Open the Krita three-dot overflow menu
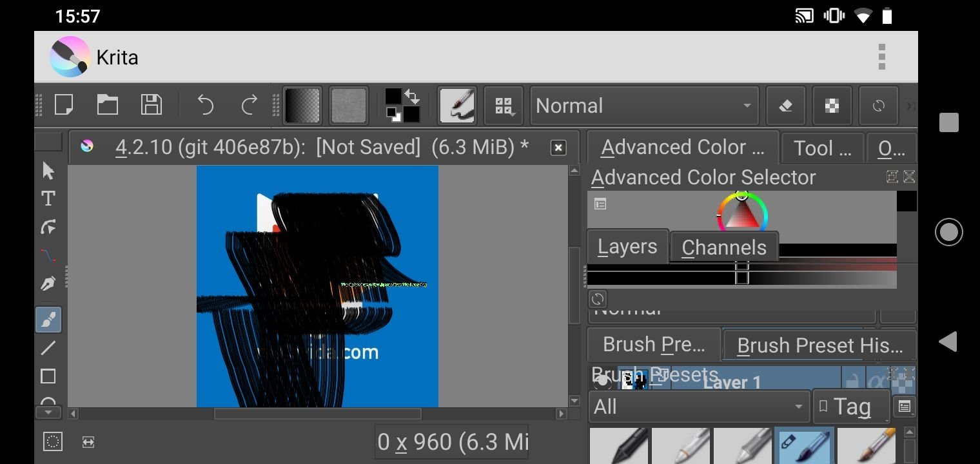This screenshot has width=980, height=464. point(881,57)
